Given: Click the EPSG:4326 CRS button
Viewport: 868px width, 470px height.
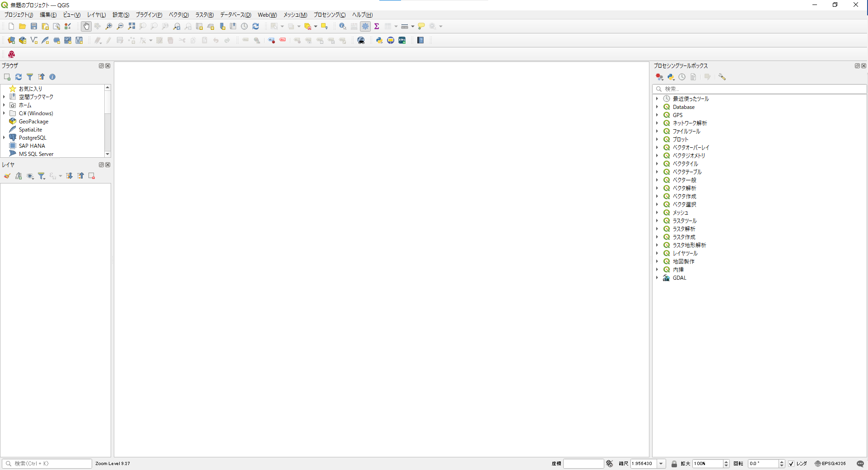Looking at the screenshot, I should 830,464.
